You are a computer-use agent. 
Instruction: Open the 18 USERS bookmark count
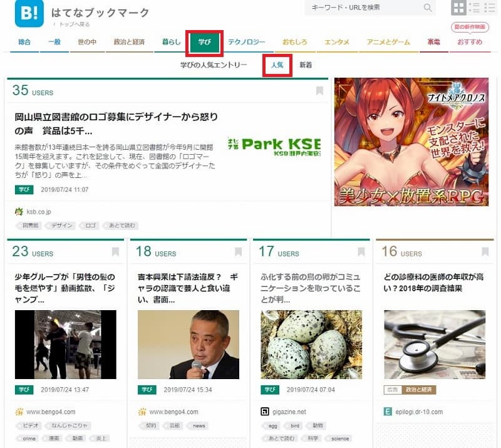coord(155,252)
